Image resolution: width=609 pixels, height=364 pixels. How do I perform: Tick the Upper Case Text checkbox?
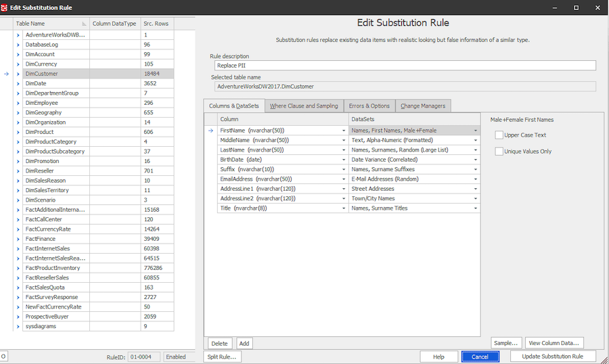[499, 135]
